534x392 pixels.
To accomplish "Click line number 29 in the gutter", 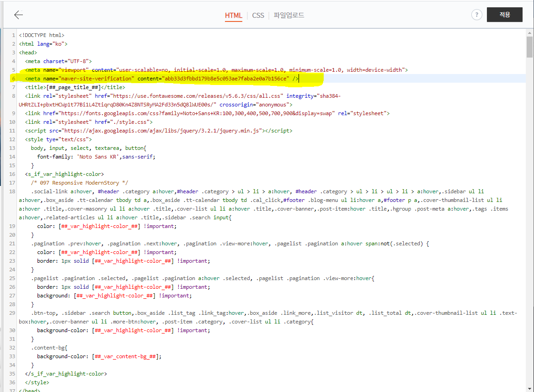I will [x=12, y=313].
